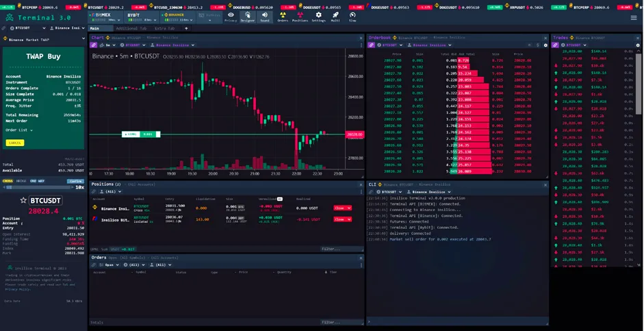Open BTCUSDT dropdown in Orderbook panel

tap(391, 45)
